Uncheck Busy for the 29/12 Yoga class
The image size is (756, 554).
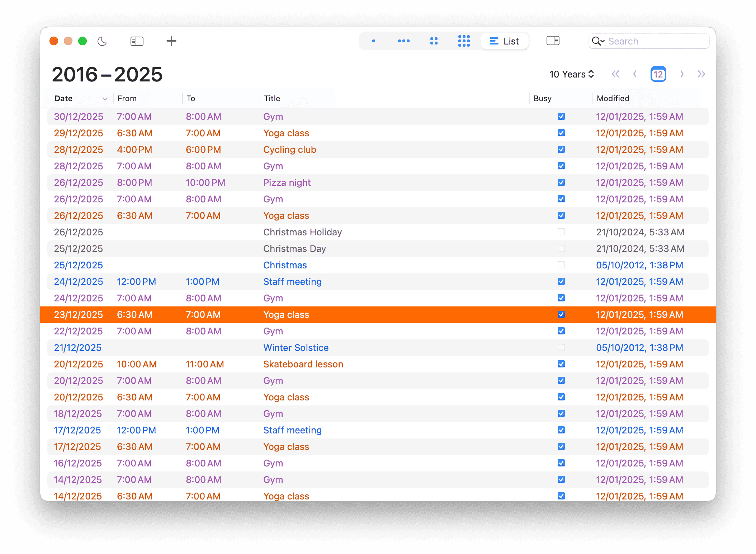561,133
